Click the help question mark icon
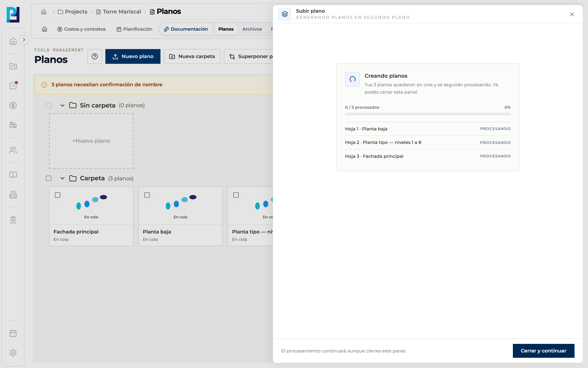588x368 pixels. (x=95, y=56)
